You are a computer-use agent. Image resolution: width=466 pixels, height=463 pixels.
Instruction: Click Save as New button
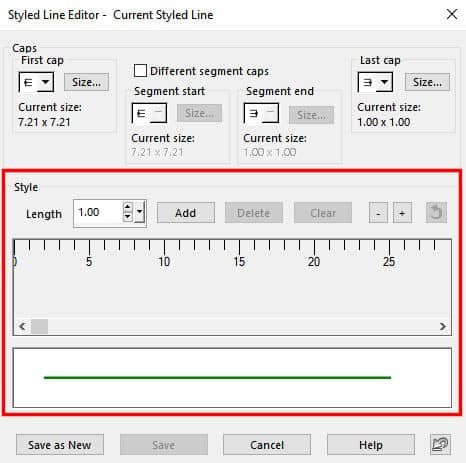point(60,445)
